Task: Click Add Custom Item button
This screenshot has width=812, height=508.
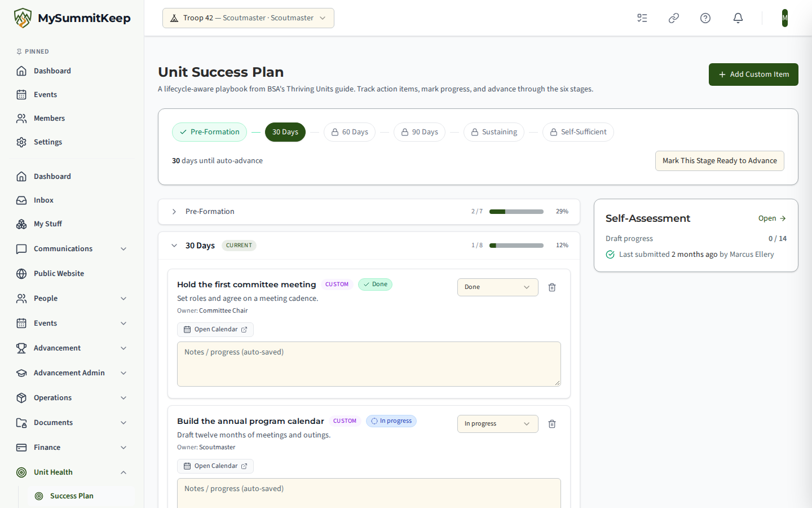Action: coord(753,75)
